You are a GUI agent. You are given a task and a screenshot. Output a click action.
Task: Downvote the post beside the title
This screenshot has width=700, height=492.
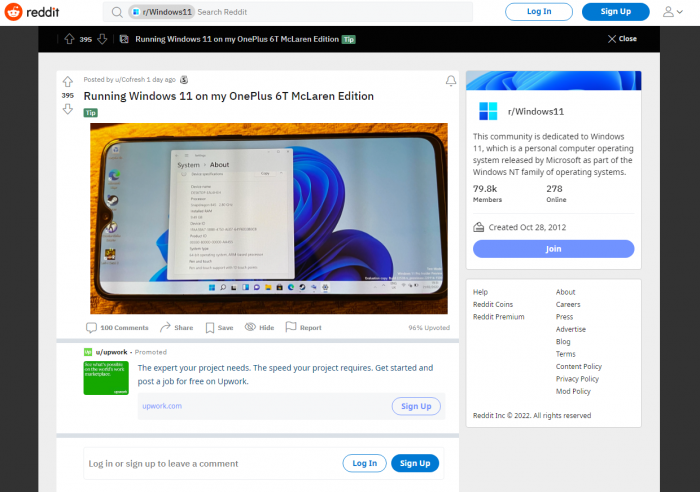(x=67, y=109)
